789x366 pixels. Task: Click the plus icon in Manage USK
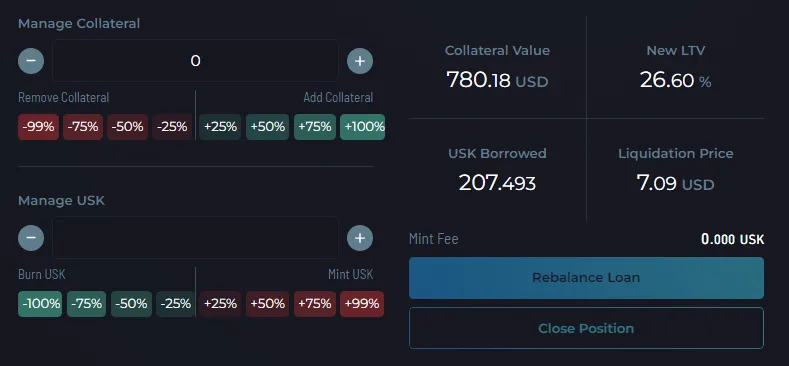pos(360,238)
